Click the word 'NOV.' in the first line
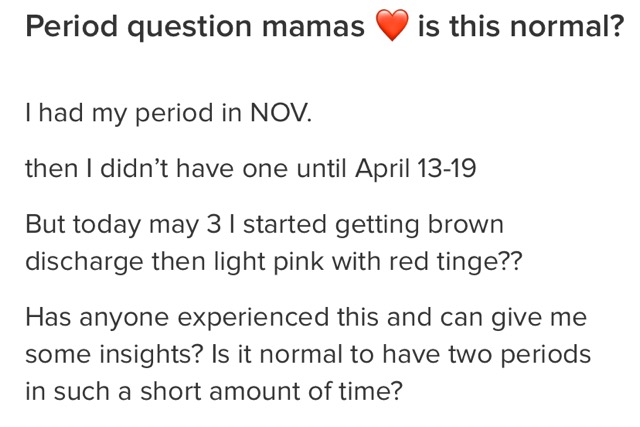The image size is (640, 427). (x=281, y=112)
